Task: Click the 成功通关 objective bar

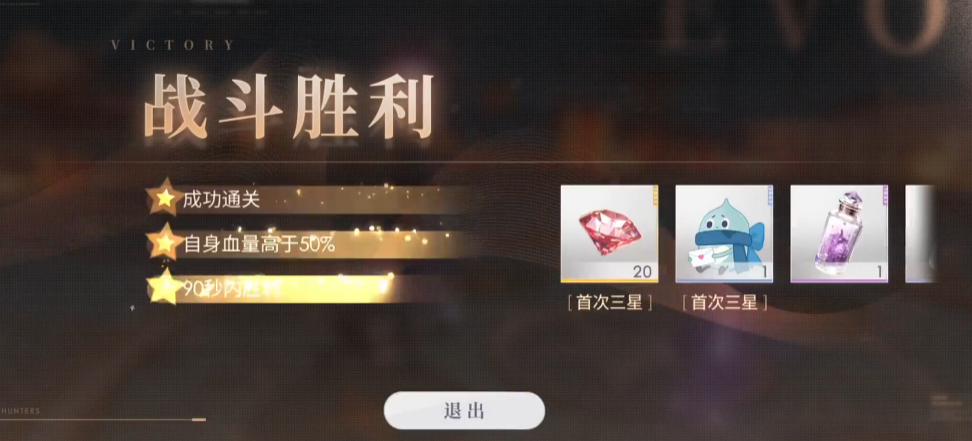Action: tap(308, 199)
